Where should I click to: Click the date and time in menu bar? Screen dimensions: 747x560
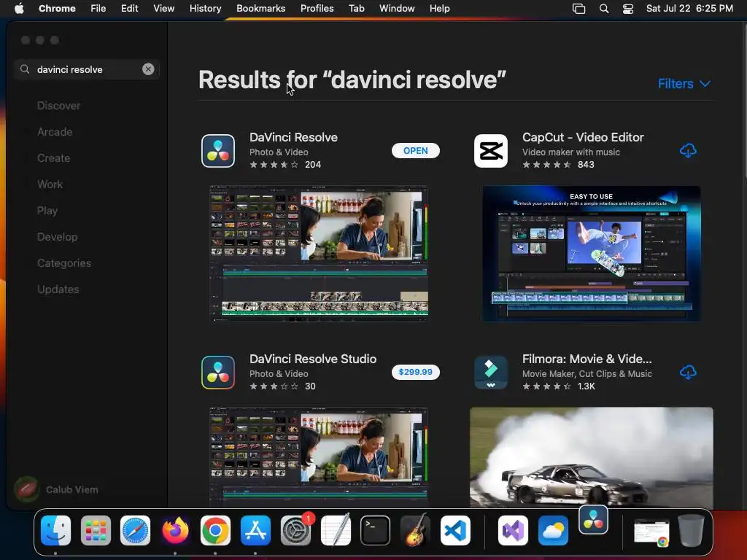point(689,9)
